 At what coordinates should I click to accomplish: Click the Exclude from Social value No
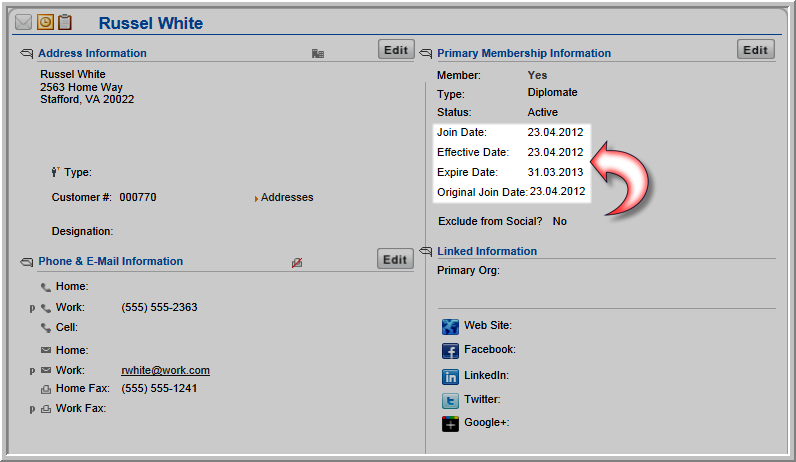(x=559, y=221)
